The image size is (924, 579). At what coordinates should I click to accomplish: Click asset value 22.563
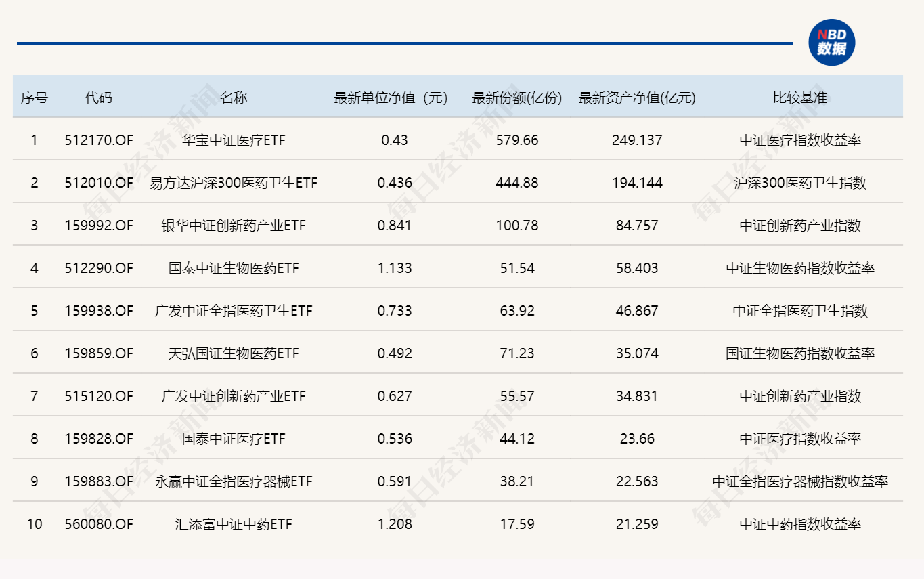[x=637, y=481]
